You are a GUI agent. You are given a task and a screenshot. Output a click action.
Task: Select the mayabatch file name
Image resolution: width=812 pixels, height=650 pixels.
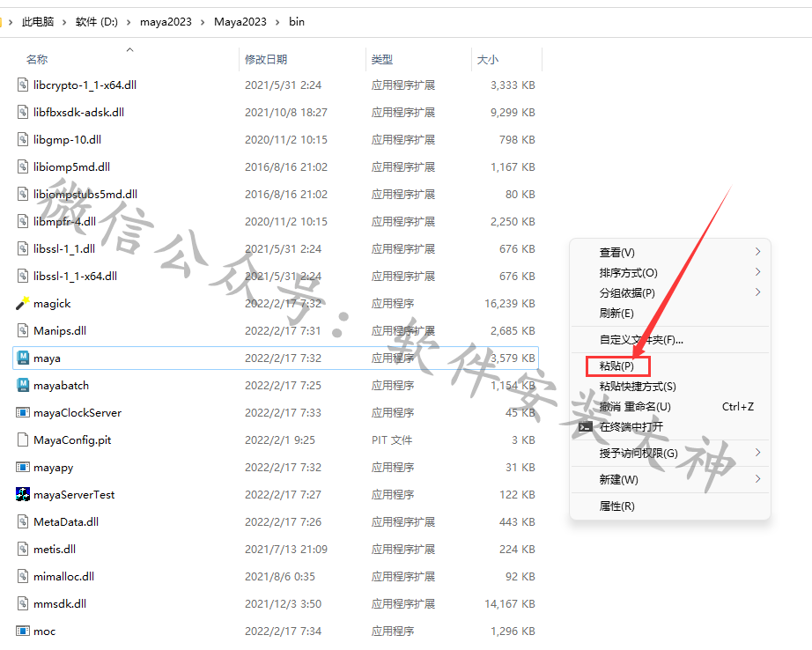(x=61, y=386)
